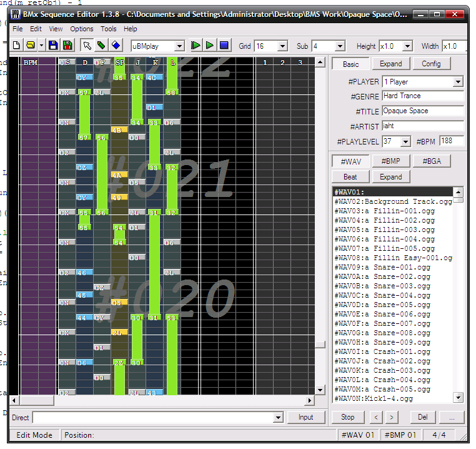Select #WAV03:a Fillin-001.ogg entry
Screen dimensions: 476x449
pyautogui.click(x=393, y=211)
